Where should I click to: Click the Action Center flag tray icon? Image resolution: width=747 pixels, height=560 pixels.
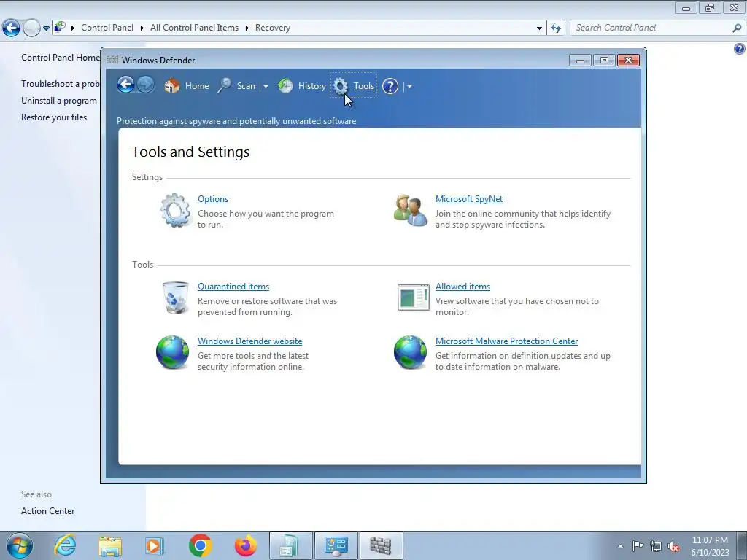click(638, 545)
